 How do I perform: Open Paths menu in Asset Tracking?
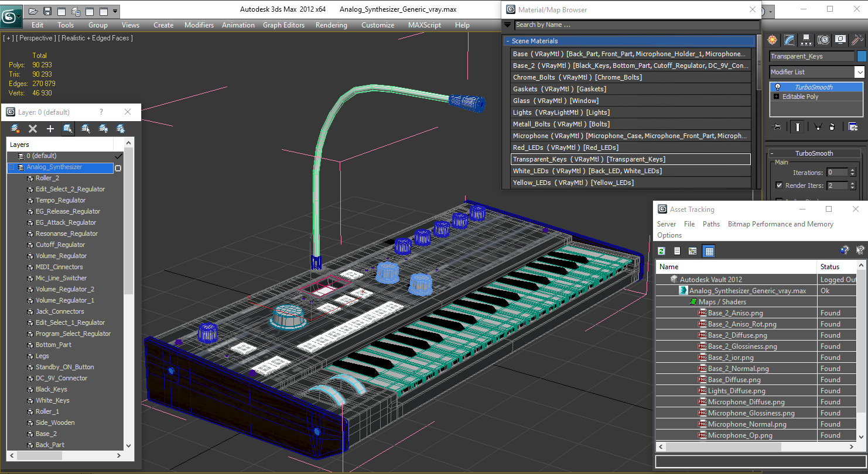pos(711,224)
